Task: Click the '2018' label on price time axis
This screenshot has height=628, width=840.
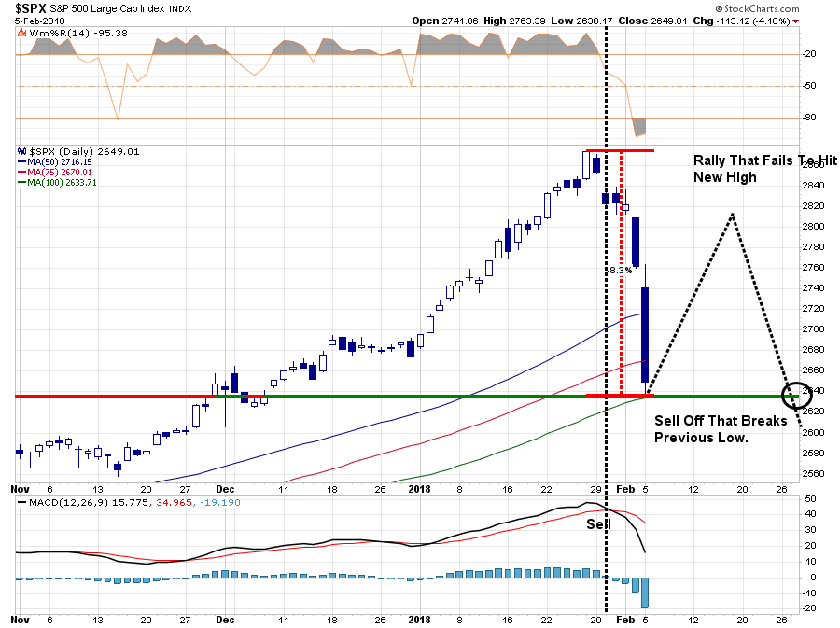Action: click(419, 489)
